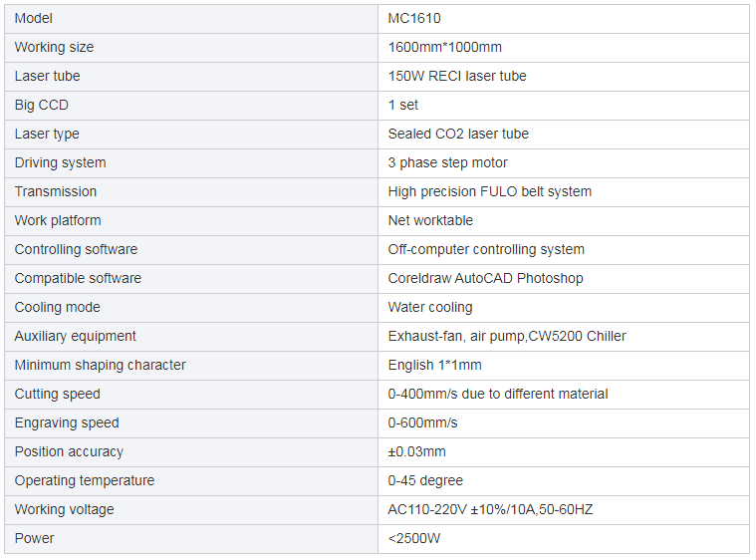Click the <2500W power value
The height and width of the screenshot is (560, 756).
414,538
